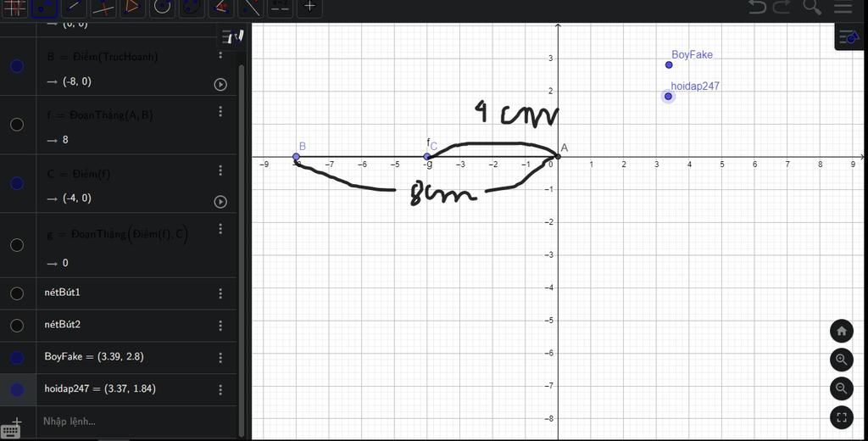Select point A at the origin
868x441 pixels.
pyautogui.click(x=558, y=157)
